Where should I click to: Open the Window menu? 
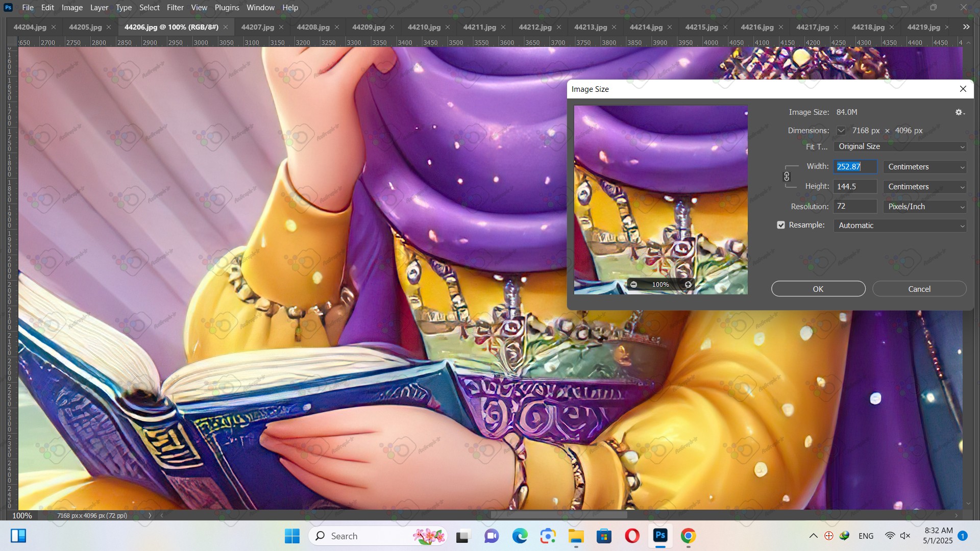(260, 8)
